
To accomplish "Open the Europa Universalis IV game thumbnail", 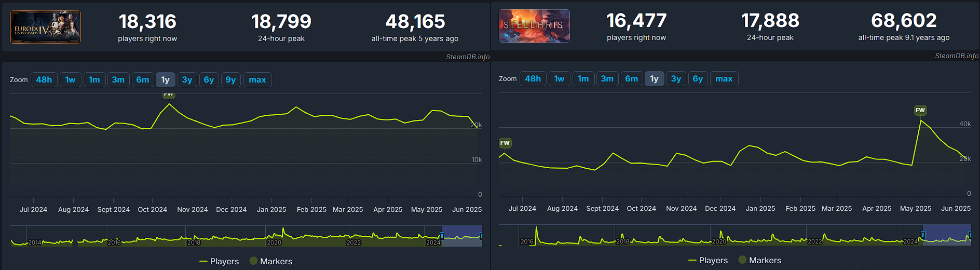I will [46, 27].
